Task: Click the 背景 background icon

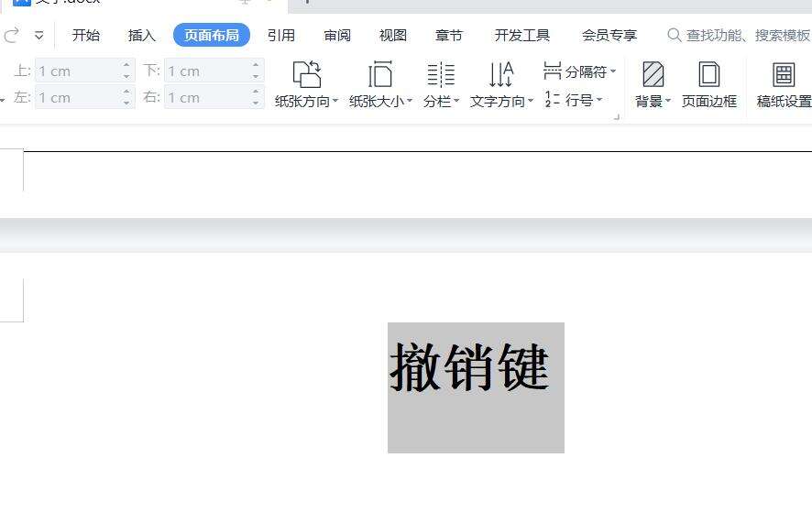Action: (653, 74)
